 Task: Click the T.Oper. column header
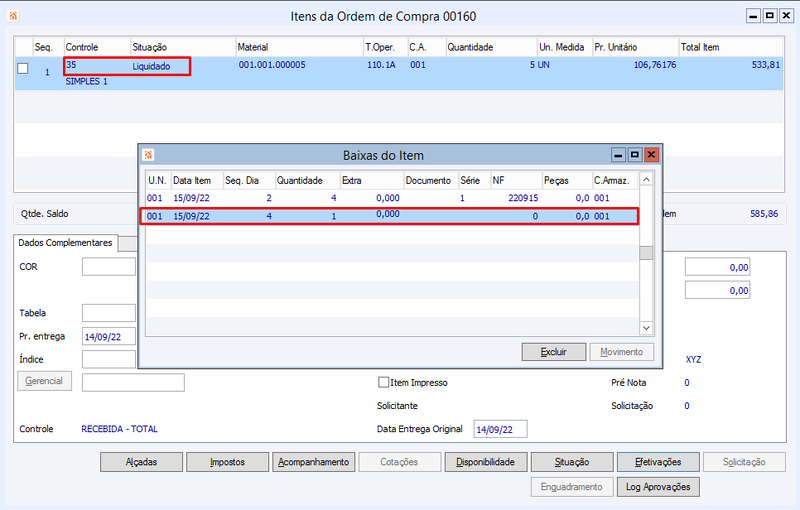coord(385,47)
